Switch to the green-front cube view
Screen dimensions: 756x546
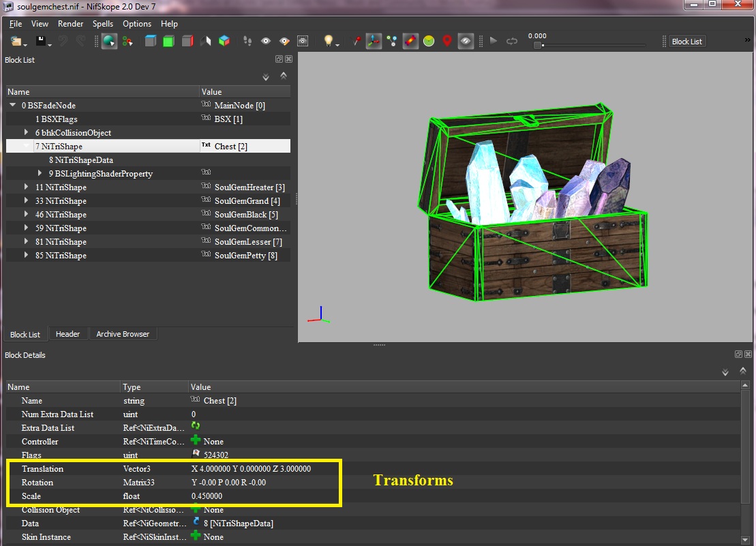point(169,42)
